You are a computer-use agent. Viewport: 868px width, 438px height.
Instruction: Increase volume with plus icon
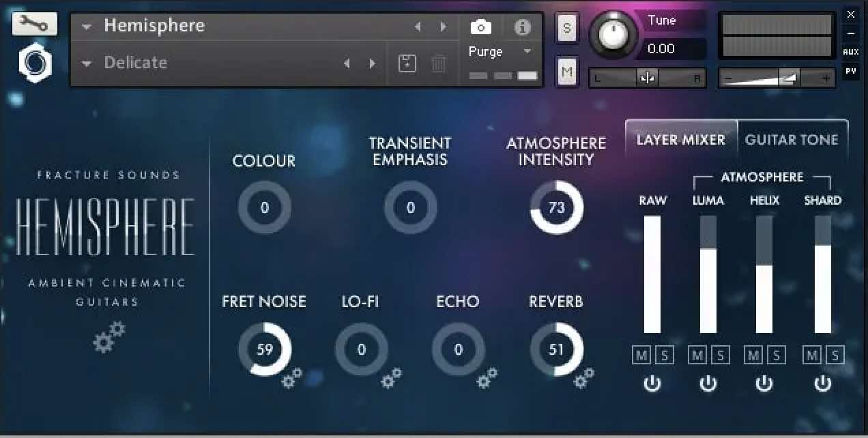tap(826, 78)
